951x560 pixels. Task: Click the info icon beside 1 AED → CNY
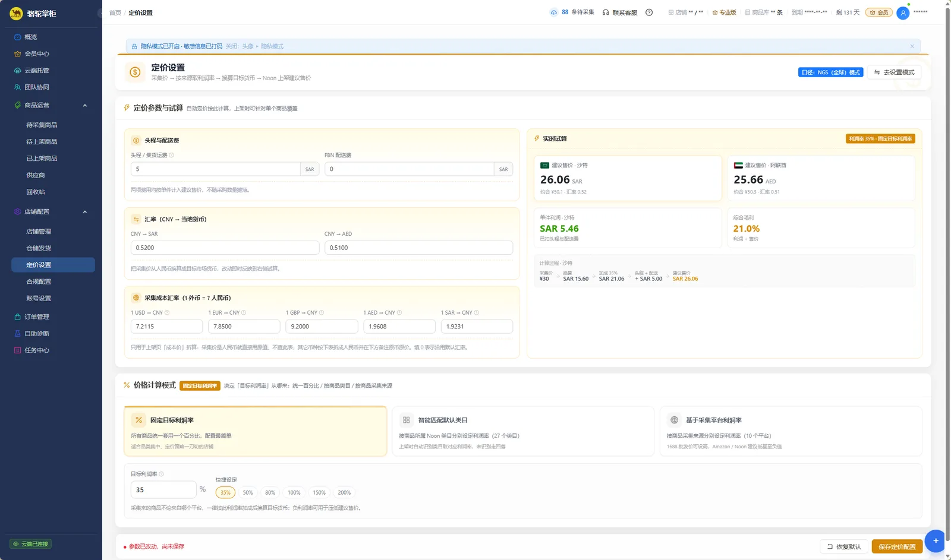click(x=399, y=312)
